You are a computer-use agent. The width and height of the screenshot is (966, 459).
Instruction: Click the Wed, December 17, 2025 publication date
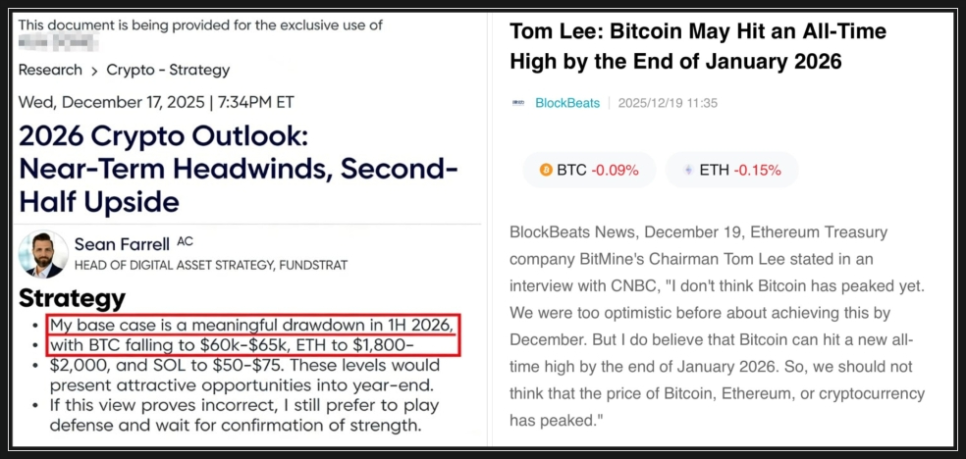(156, 102)
